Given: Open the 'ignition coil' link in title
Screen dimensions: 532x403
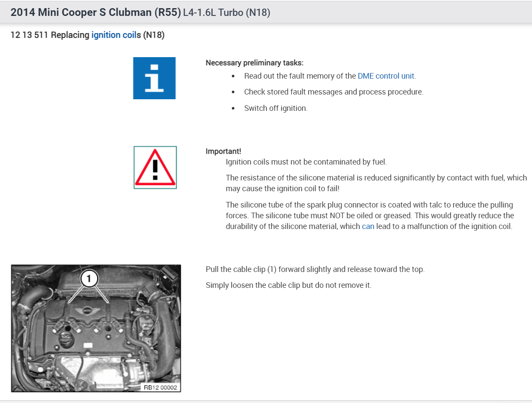Looking at the screenshot, I should [x=114, y=35].
